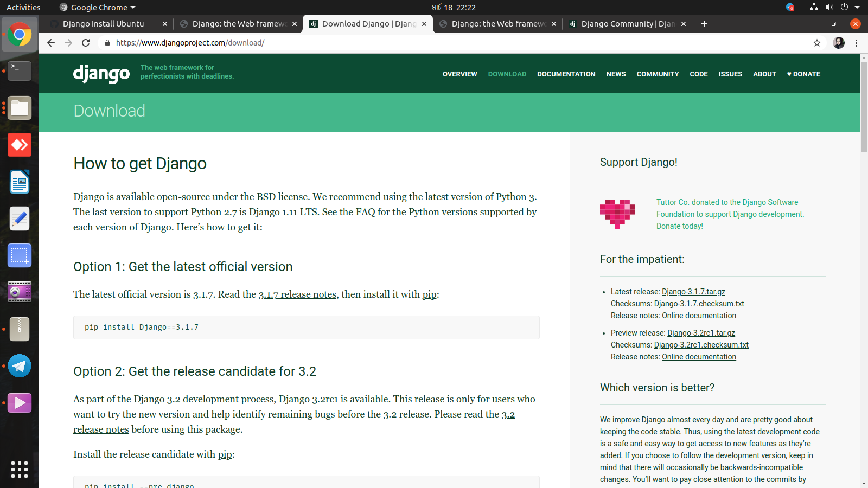Download Django-3.2rc1.tar.gz preview release

click(x=701, y=333)
